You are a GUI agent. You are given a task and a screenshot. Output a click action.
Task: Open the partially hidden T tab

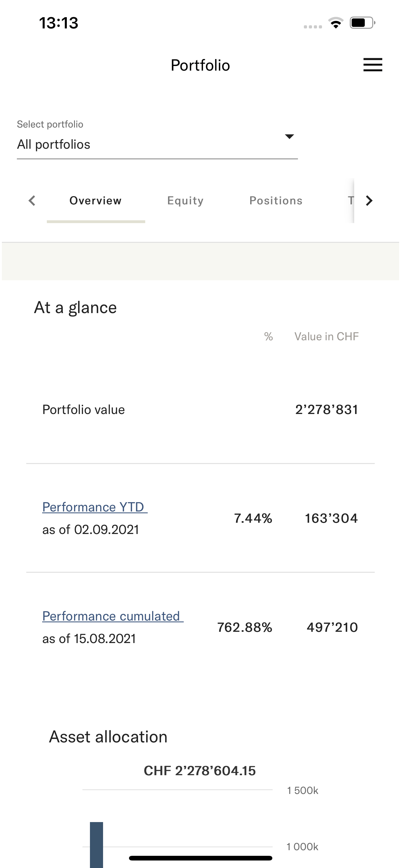point(350,201)
